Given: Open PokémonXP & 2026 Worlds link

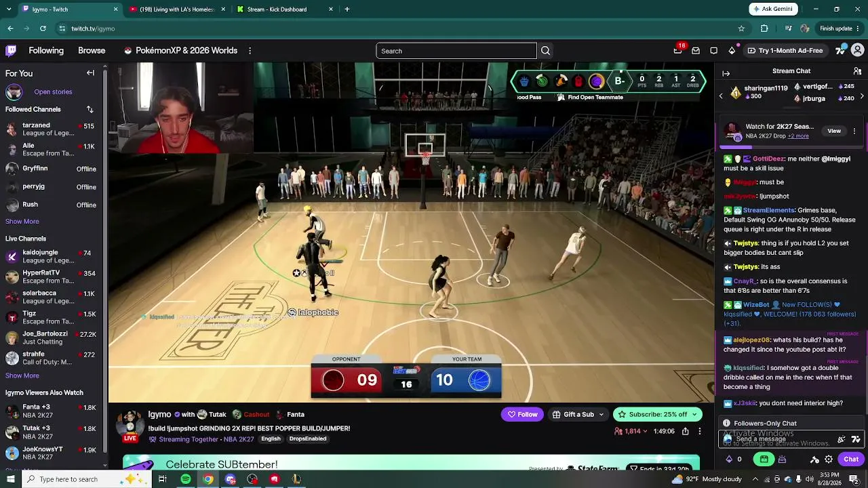Looking at the screenshot, I should click(180, 51).
